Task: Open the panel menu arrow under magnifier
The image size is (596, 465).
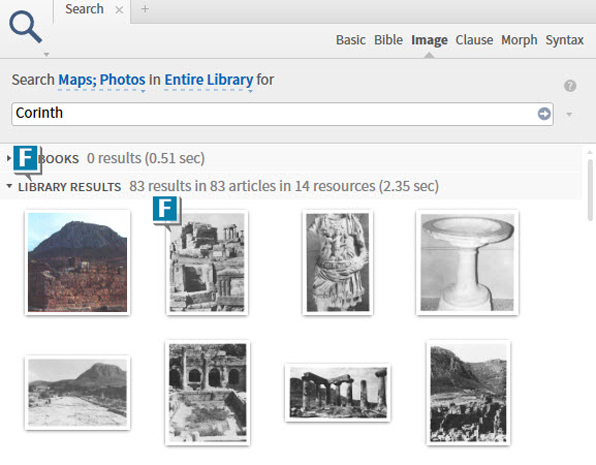Action: (x=46, y=55)
